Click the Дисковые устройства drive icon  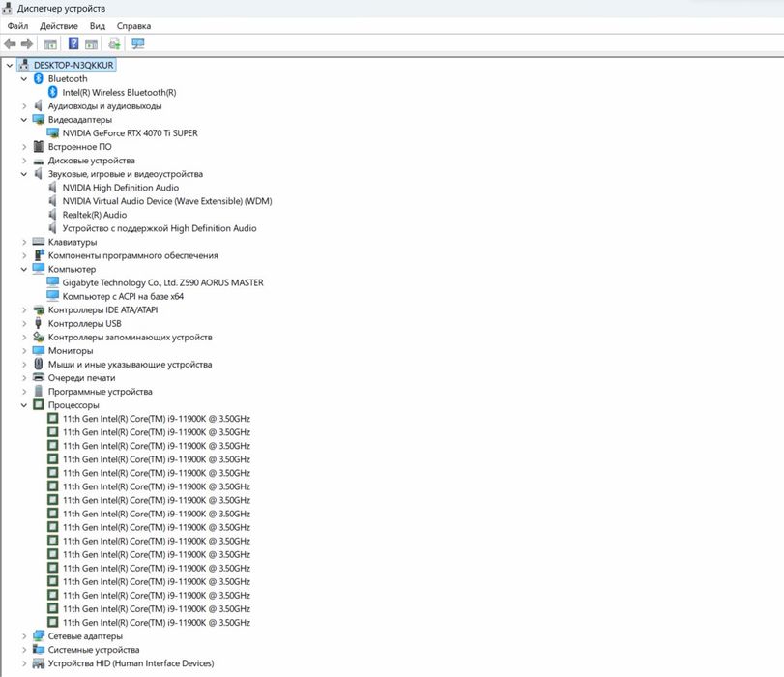39,161
